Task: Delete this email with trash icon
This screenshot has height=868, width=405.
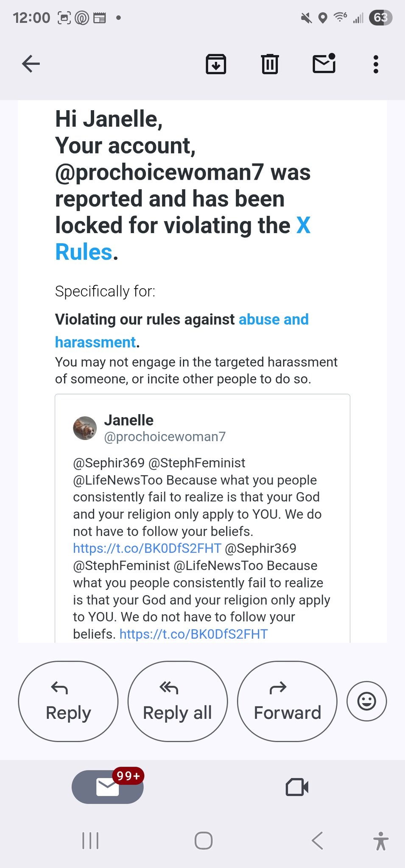Action: tap(270, 64)
